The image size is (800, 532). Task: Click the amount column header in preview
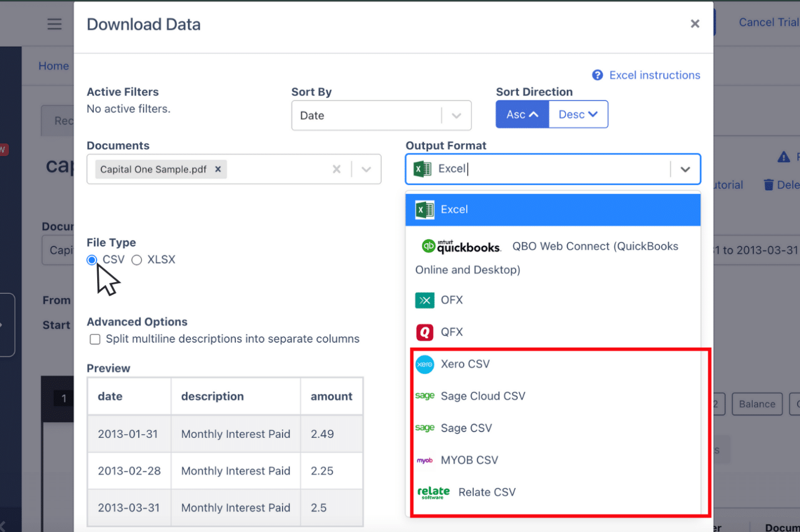point(331,397)
